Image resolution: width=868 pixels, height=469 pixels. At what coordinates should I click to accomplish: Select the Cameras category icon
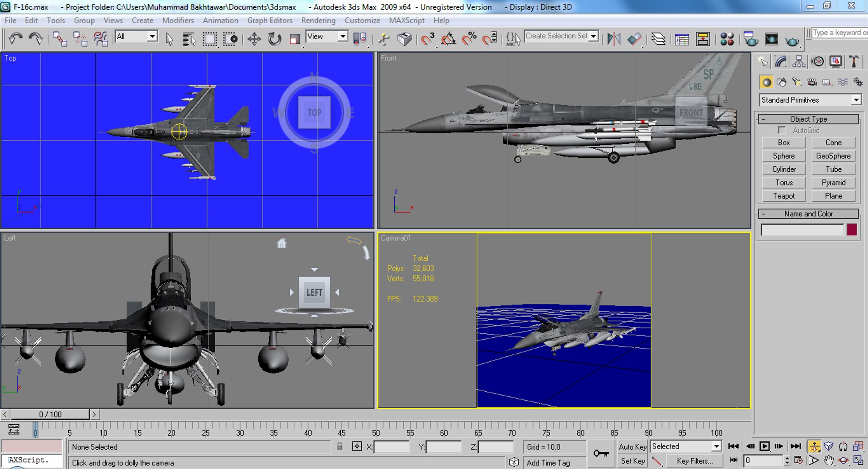812,82
